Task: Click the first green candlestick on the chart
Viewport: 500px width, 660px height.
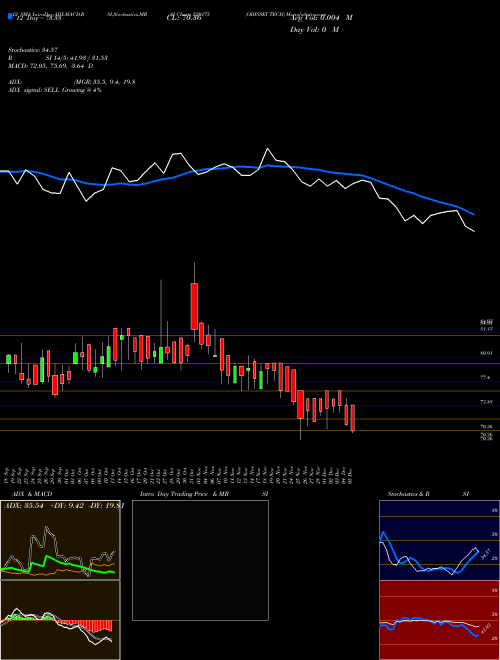Action: [x=8, y=359]
